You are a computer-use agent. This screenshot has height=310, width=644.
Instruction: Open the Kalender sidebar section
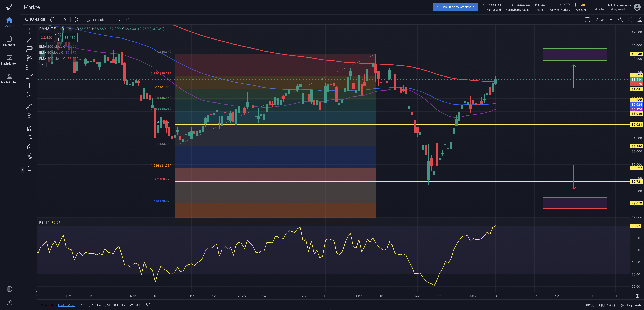coord(9,41)
